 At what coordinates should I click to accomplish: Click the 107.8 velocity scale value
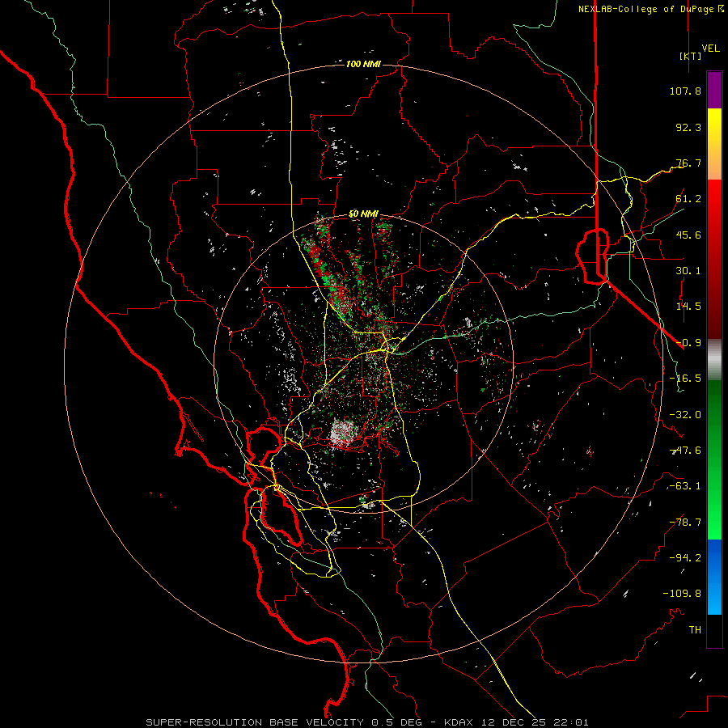[x=685, y=91]
